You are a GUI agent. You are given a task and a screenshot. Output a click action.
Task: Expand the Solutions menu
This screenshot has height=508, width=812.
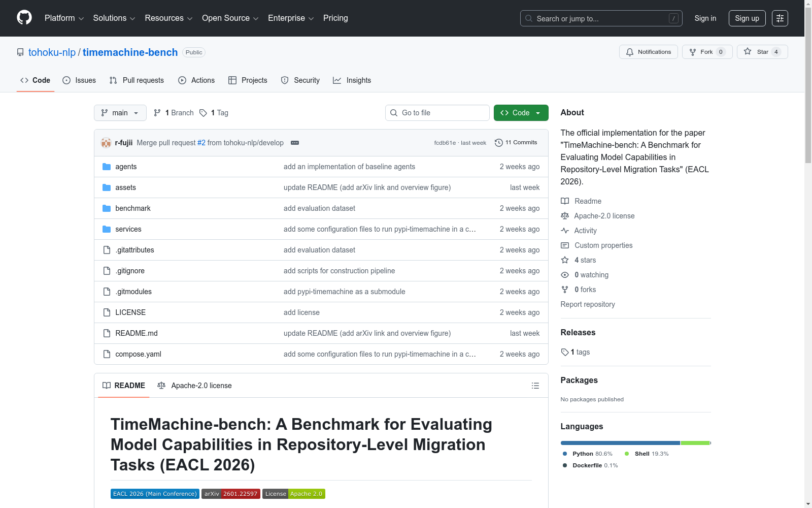click(114, 18)
